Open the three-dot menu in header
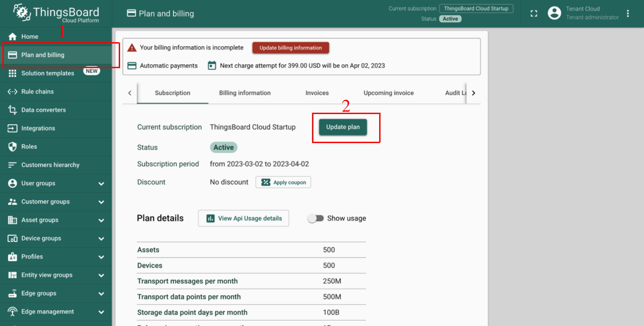This screenshot has height=326, width=644. coord(627,13)
